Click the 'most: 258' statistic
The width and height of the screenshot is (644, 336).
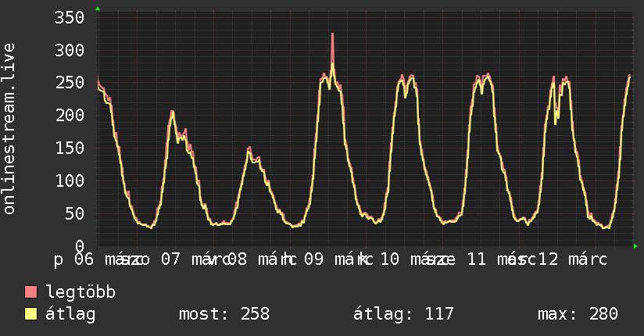[224, 314]
